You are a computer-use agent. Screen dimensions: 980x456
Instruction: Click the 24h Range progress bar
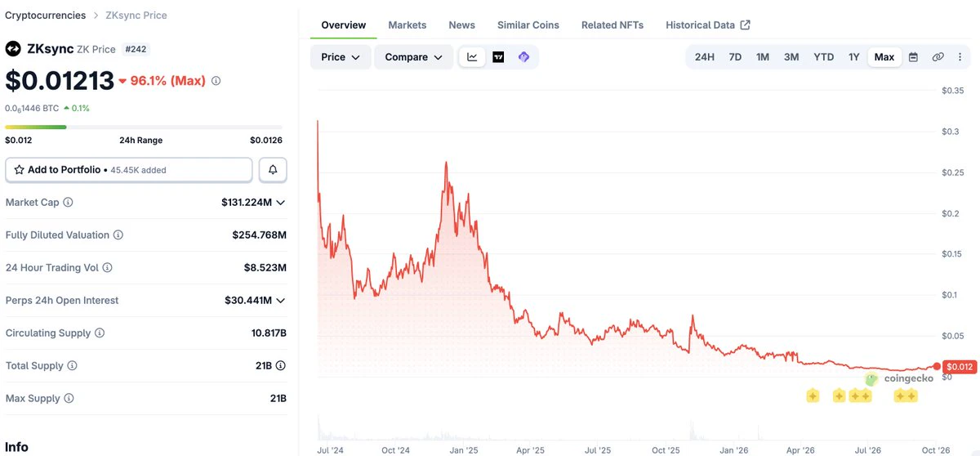144,127
